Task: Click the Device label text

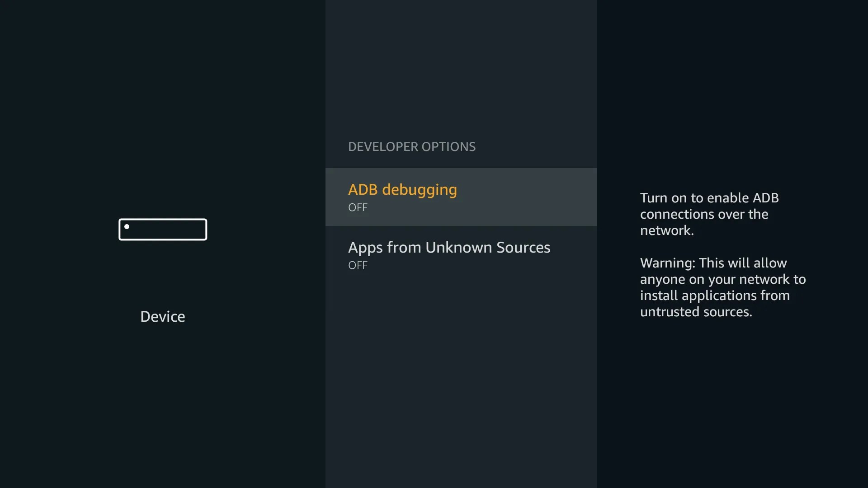Action: [x=162, y=316]
